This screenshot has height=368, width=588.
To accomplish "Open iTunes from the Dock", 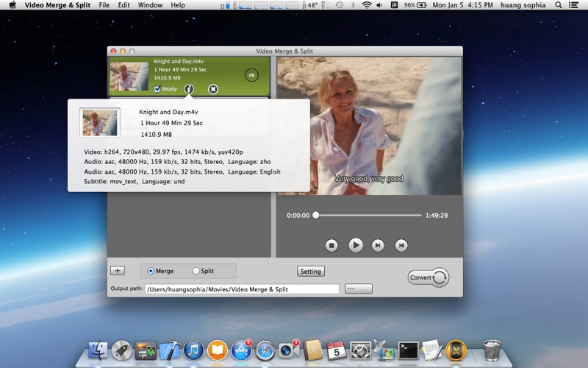I will click(x=193, y=350).
